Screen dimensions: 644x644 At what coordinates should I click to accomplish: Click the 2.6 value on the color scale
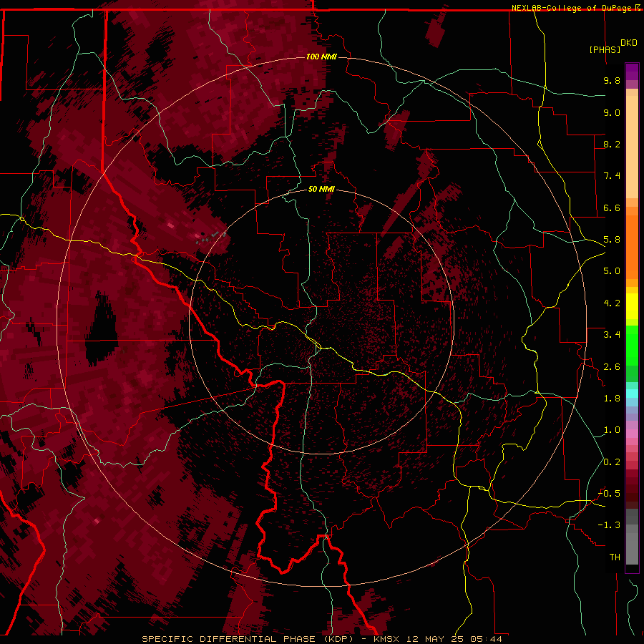(612, 367)
